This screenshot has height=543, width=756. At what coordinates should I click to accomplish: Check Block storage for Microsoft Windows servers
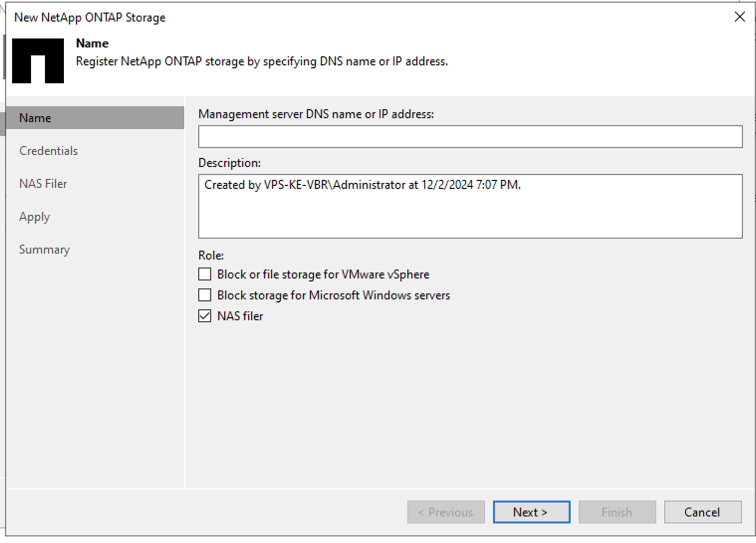coord(205,295)
